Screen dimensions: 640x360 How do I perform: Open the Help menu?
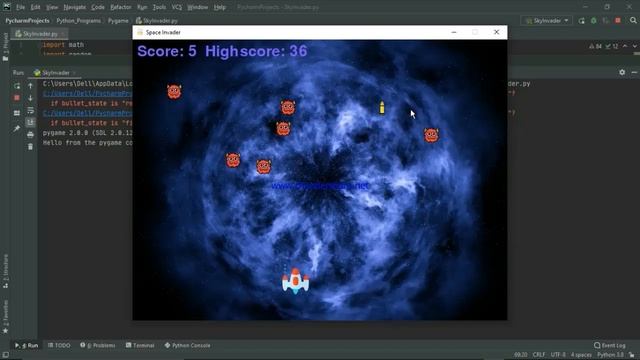(220, 7)
